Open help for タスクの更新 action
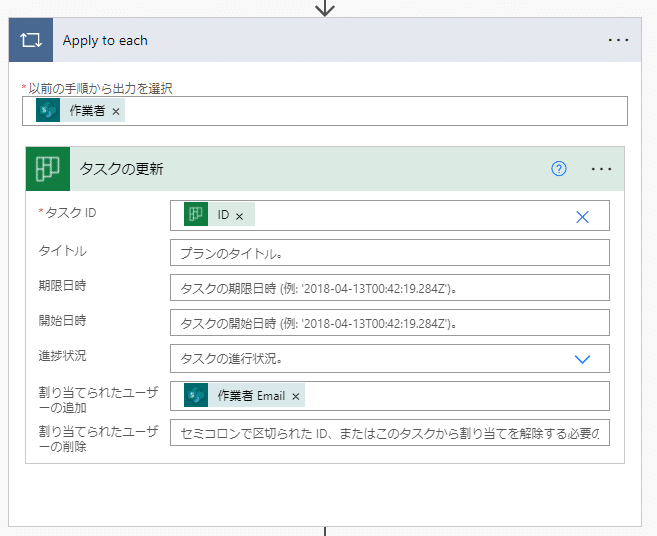 click(559, 169)
